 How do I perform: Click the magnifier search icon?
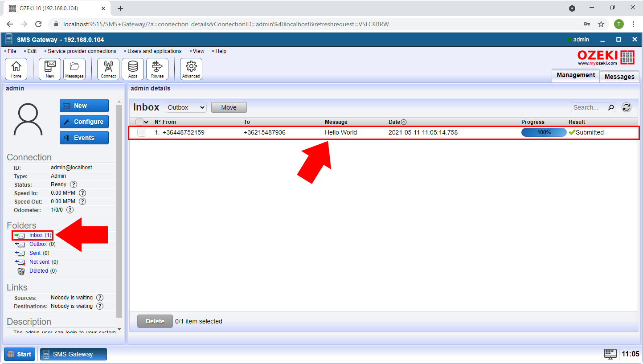pos(611,107)
